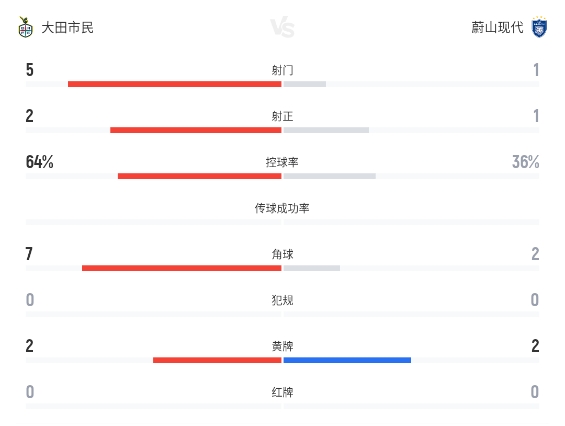Click the red 黄牌 yellow card bar

[217, 360]
